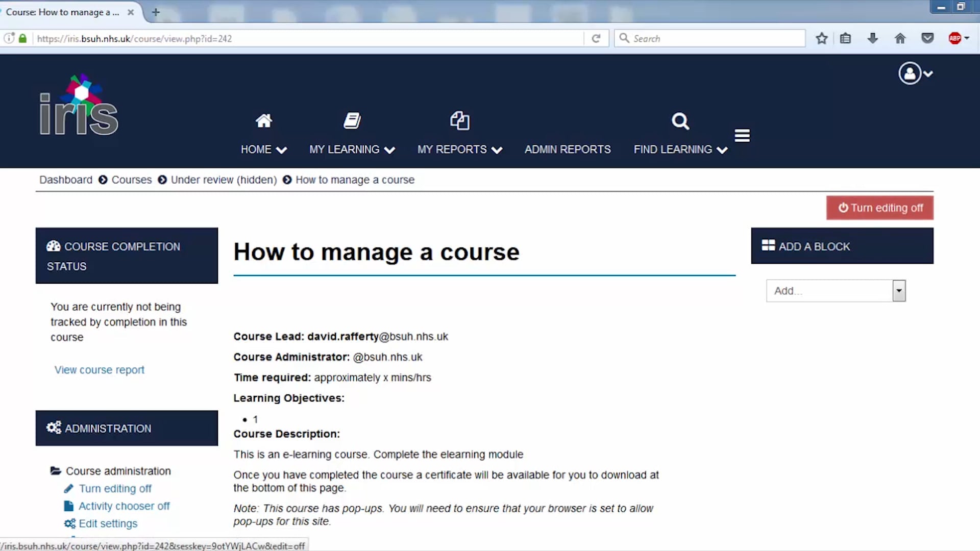Click the Find Learning magnifier icon

point(680,121)
